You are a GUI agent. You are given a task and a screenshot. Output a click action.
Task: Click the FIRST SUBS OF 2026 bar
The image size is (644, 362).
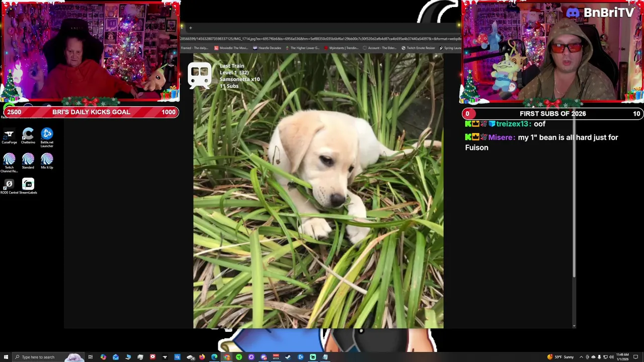click(552, 114)
